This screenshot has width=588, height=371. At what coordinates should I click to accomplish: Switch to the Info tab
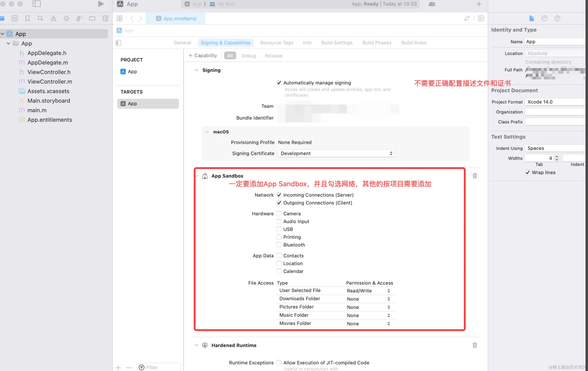307,43
